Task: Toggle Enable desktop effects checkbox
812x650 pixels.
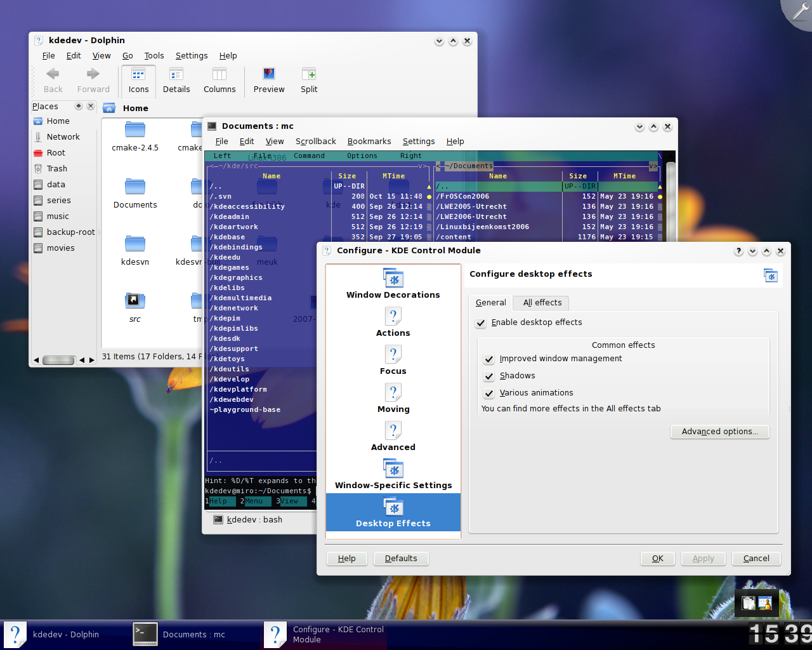Action: (x=481, y=323)
